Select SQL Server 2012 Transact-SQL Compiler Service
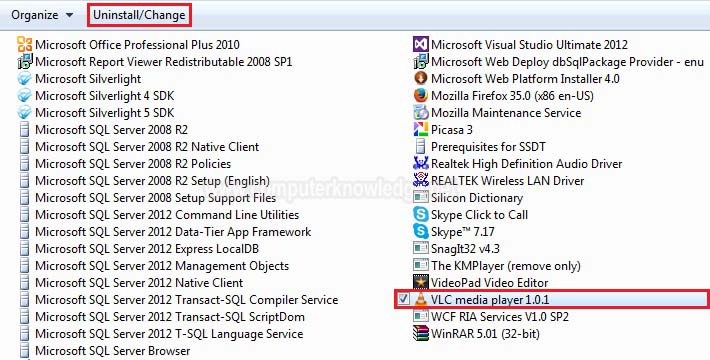The height and width of the screenshot is (360, 710). [x=187, y=300]
